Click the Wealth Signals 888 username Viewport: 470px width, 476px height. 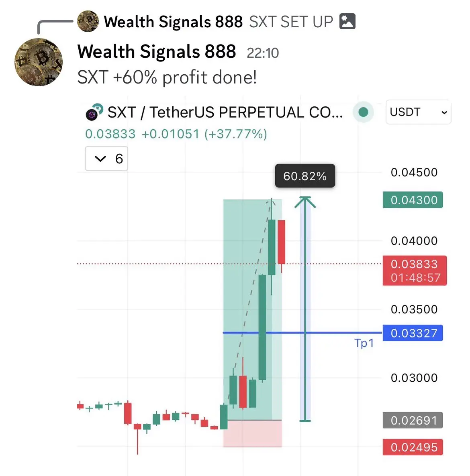157,52
